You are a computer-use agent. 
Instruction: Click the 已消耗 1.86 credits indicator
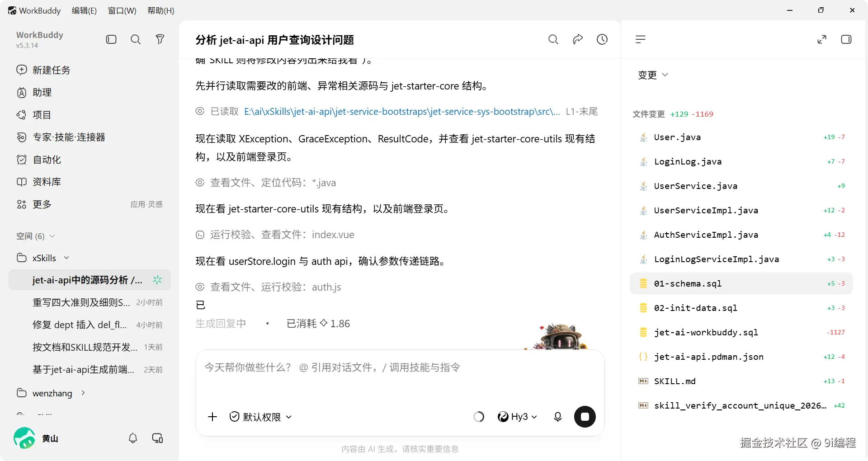pyautogui.click(x=318, y=324)
